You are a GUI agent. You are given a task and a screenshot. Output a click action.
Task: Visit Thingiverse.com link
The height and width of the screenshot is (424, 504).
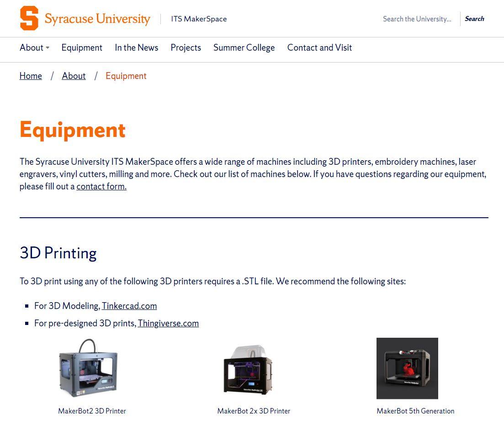(168, 323)
